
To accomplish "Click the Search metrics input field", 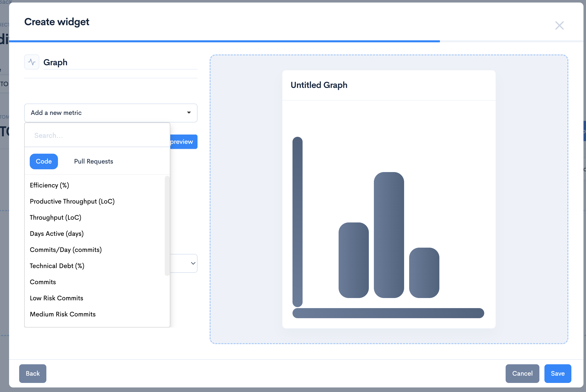I will click(97, 136).
